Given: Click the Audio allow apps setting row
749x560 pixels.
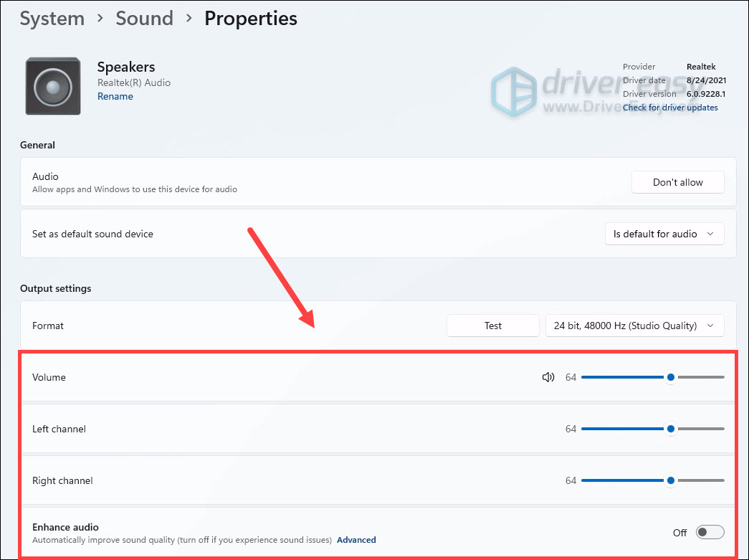Looking at the screenshot, I should tap(378, 182).
